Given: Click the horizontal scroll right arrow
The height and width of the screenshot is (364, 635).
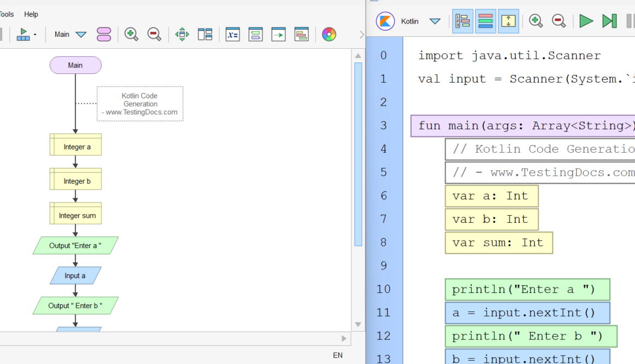Looking at the screenshot, I should coord(344,338).
